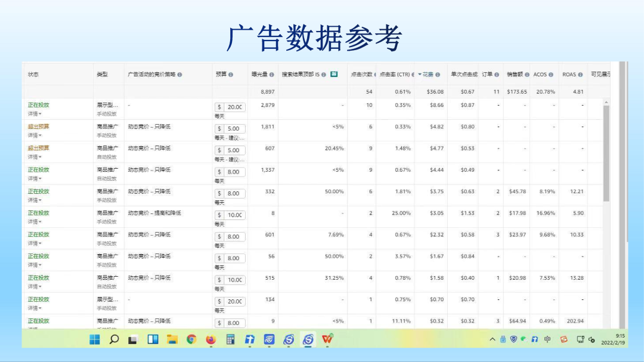Click info icon next to 曝光量 column
Image resolution: width=644 pixels, height=362 pixels.
point(271,74)
